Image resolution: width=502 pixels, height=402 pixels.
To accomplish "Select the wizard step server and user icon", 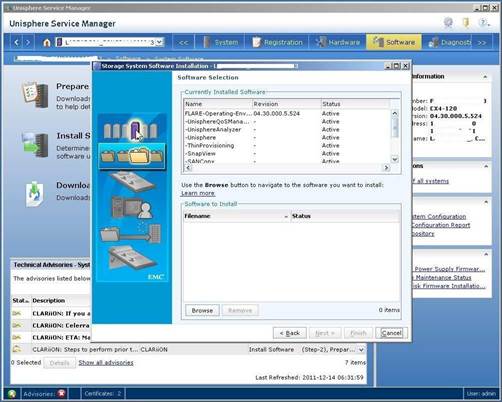I will pos(132,208).
